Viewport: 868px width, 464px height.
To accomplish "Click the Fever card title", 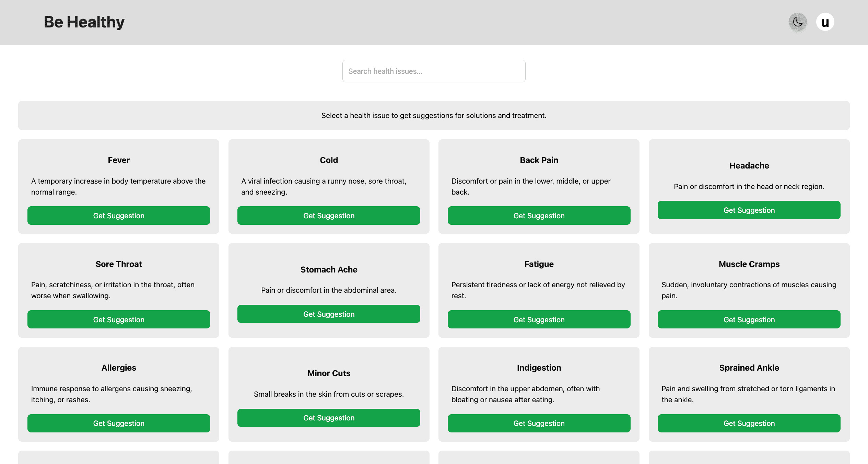I will click(x=119, y=160).
